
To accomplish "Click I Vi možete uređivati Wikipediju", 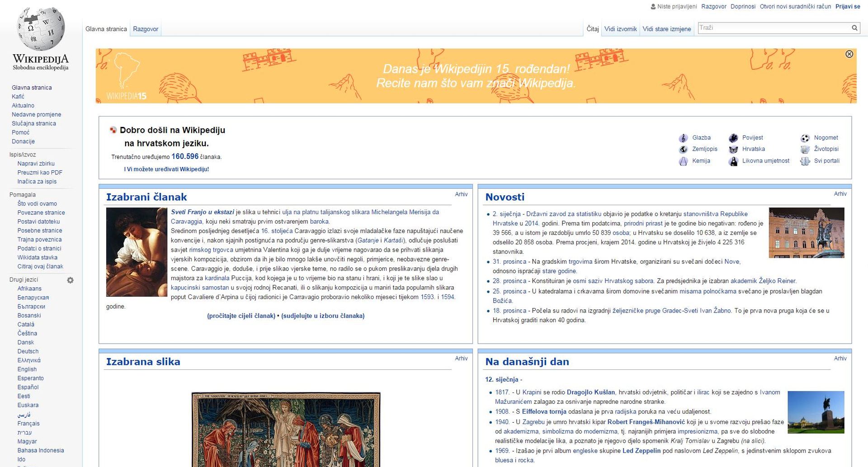I will point(166,169).
